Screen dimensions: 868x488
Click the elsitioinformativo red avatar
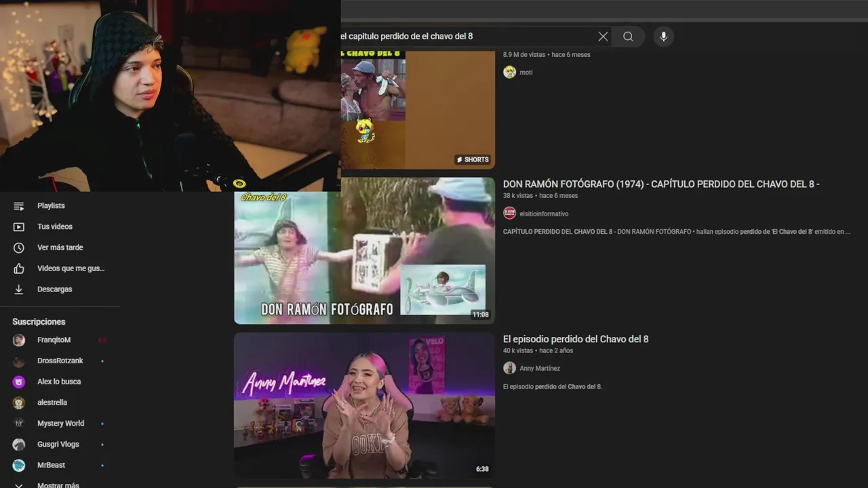pos(509,213)
